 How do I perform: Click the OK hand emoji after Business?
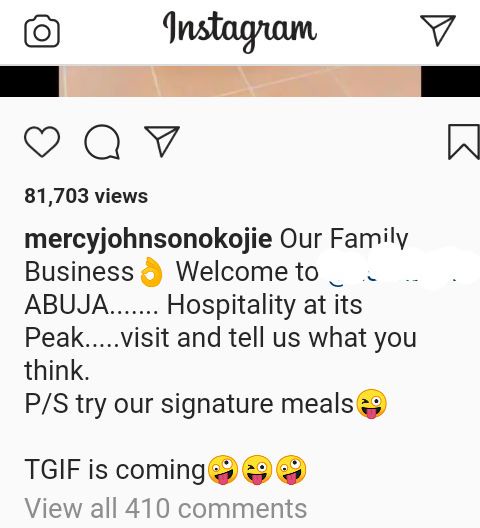coord(151,272)
